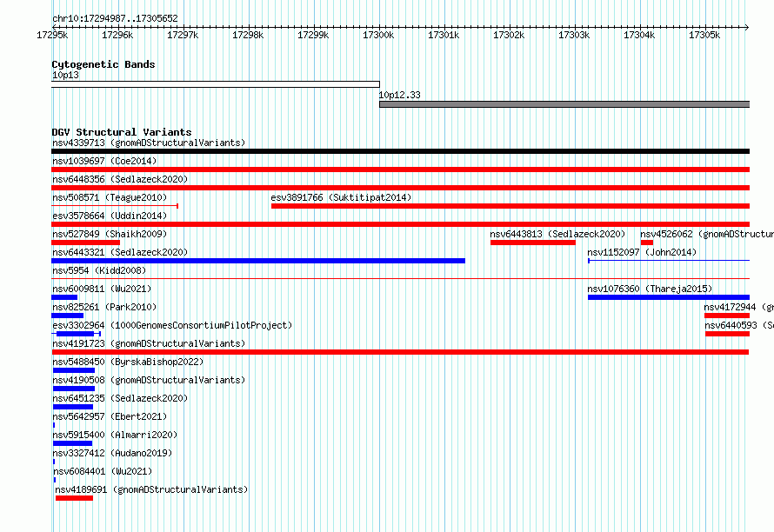774x532 pixels.
Task: Select esv3302964 1000GenomesConsortiumPilotProject label
Action: click(x=172, y=325)
